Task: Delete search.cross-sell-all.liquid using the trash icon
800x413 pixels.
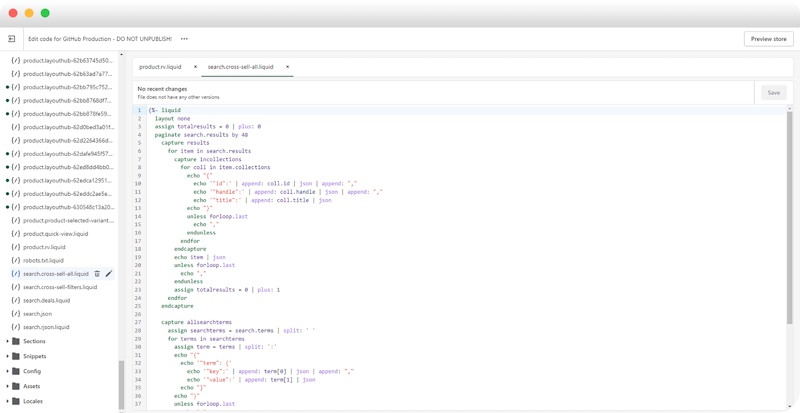Action: tap(97, 274)
